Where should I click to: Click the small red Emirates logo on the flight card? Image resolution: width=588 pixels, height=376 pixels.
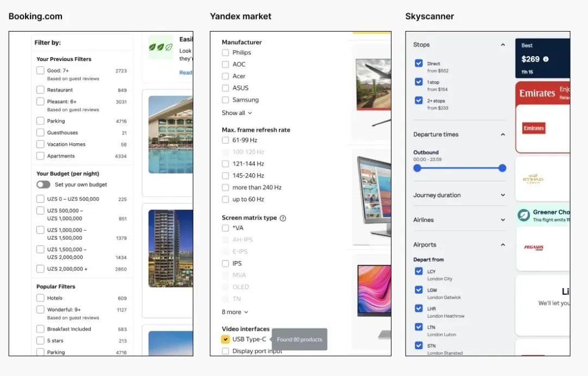click(534, 129)
